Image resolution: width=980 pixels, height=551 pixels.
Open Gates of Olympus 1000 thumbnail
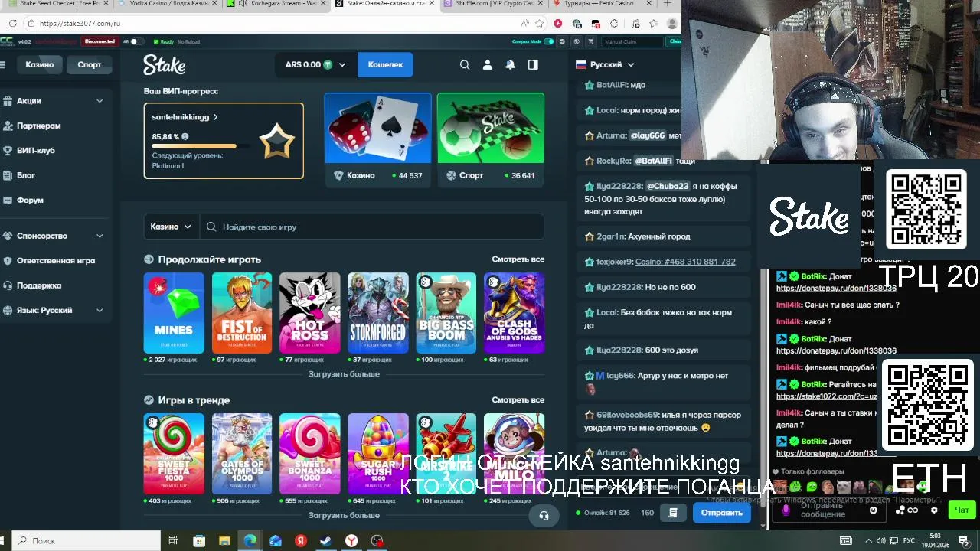pos(242,454)
